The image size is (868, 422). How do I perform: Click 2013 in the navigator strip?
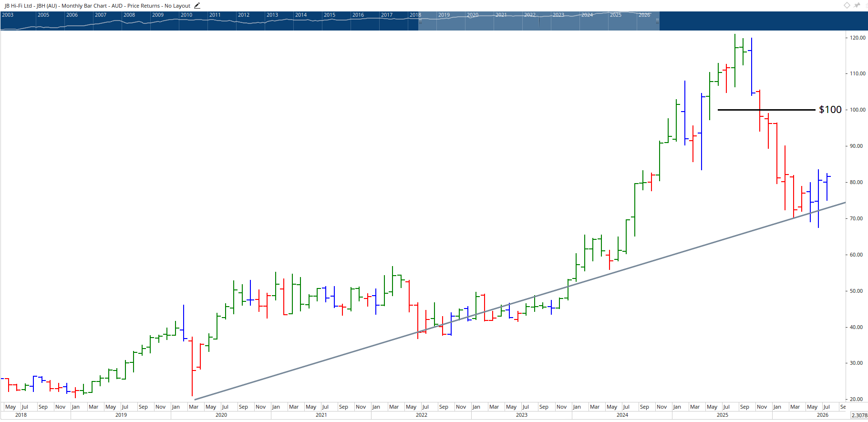click(272, 15)
